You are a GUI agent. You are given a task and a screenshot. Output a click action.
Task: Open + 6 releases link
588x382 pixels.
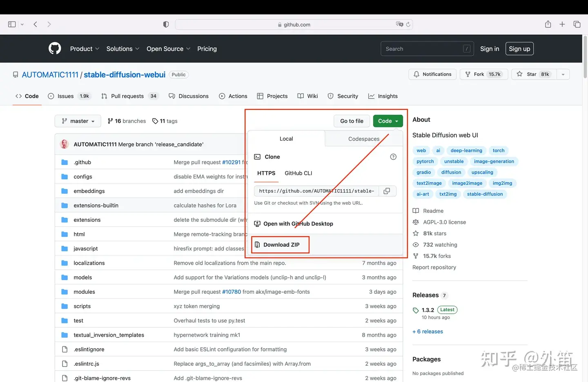(x=428, y=331)
